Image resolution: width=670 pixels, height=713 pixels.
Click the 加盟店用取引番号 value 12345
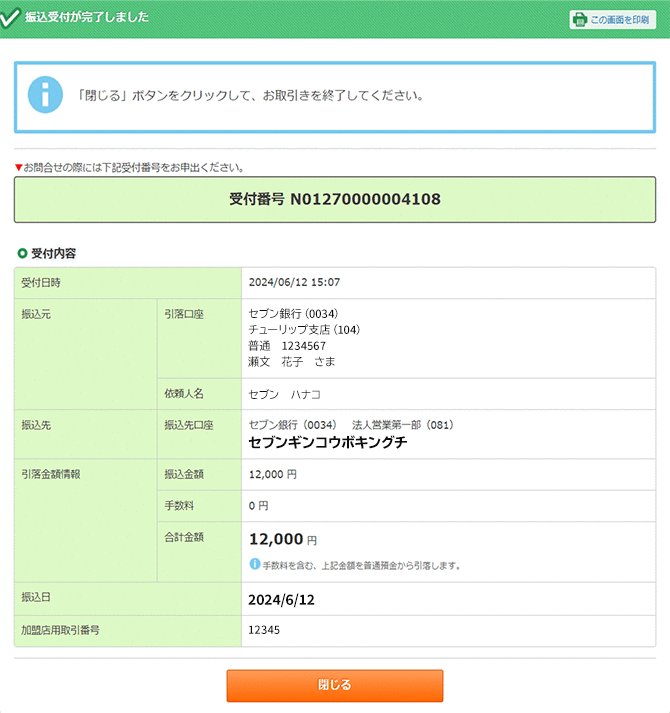(264, 630)
